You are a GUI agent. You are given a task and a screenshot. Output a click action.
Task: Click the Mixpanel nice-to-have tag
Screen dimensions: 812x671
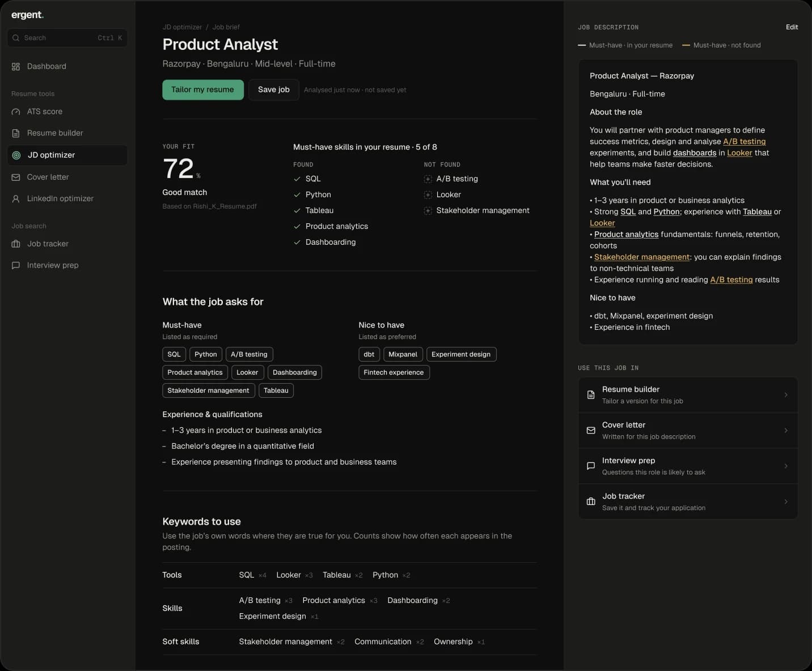[x=403, y=355]
